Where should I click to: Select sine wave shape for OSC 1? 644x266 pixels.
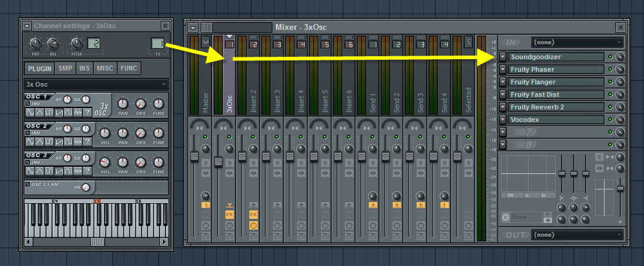pyautogui.click(x=29, y=112)
